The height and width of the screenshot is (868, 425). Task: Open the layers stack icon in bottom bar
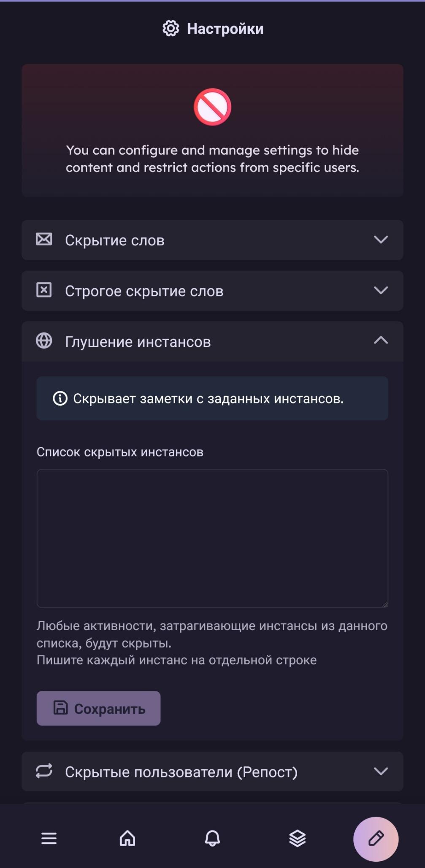298,838
